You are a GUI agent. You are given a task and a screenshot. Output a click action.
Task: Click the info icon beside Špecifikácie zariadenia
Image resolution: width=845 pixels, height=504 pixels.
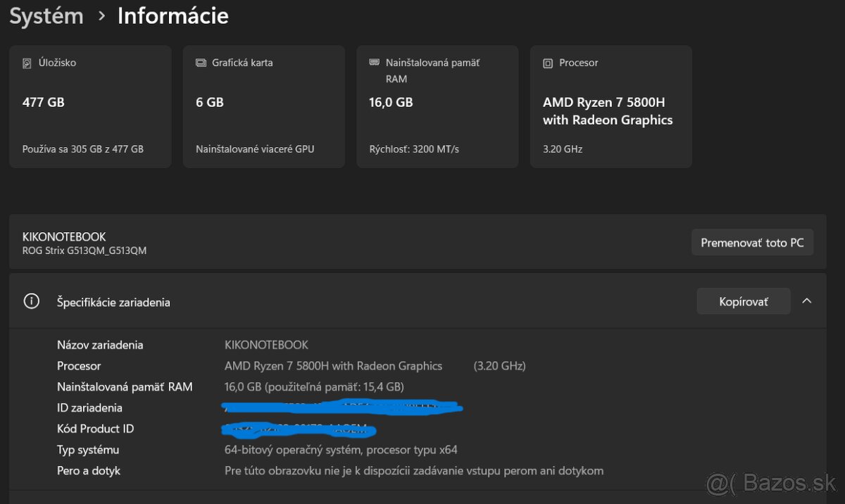pyautogui.click(x=31, y=302)
